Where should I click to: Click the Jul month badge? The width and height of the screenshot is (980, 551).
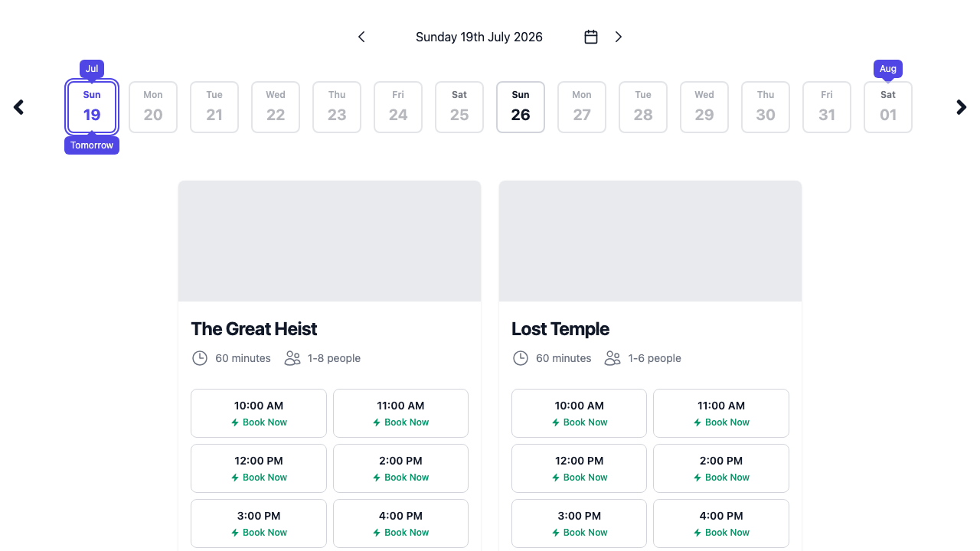click(92, 69)
